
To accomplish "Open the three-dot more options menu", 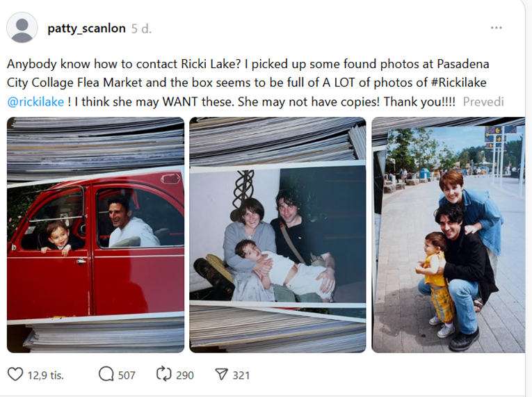I will pos(496,28).
